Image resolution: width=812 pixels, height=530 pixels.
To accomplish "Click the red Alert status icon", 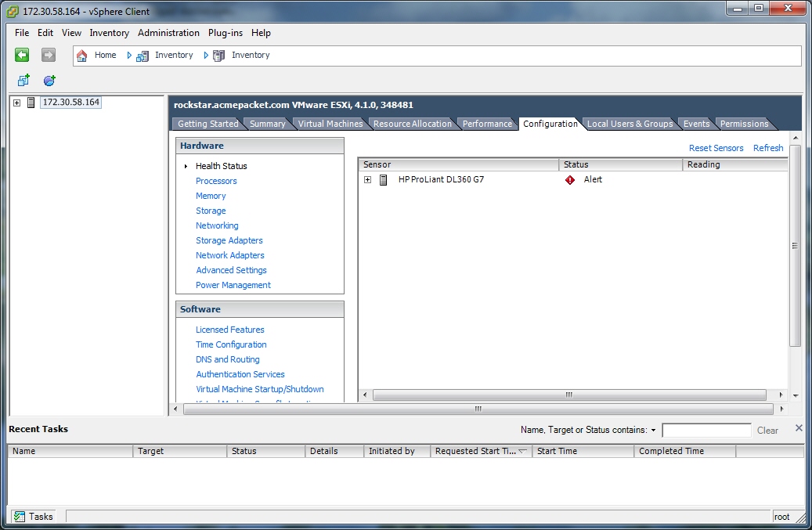I will (x=569, y=179).
